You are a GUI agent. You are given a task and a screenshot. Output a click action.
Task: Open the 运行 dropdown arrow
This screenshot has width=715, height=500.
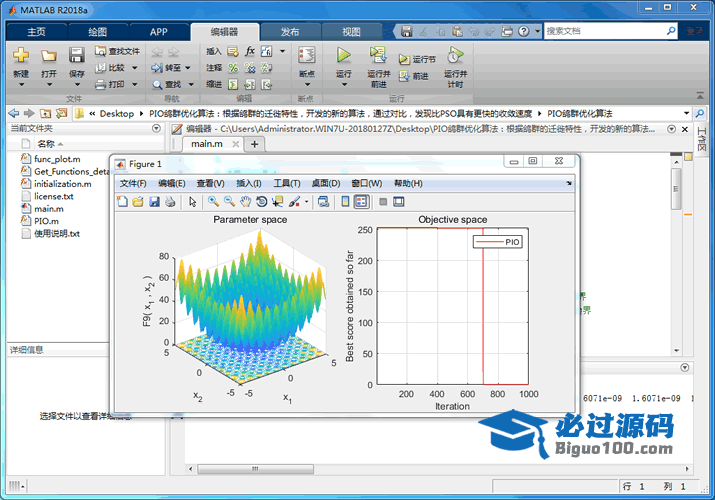pos(344,85)
